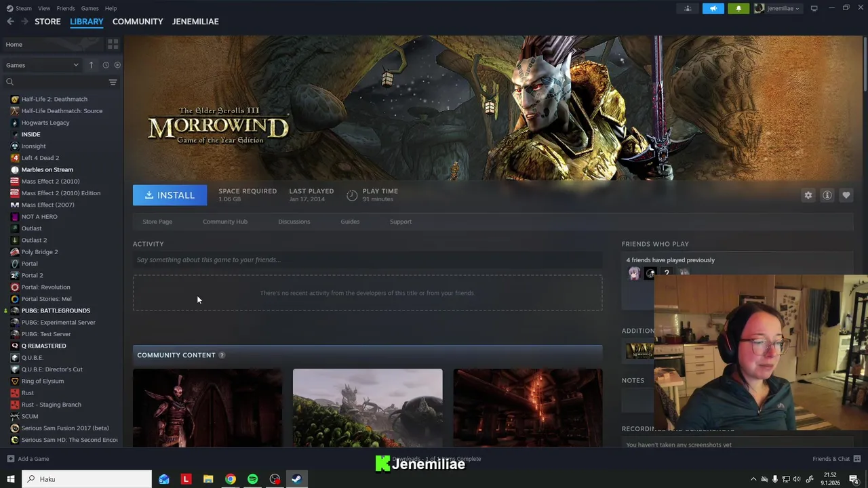The height and width of the screenshot is (488, 868).
Task: Open the friends group icon in title bar
Action: pos(688,8)
